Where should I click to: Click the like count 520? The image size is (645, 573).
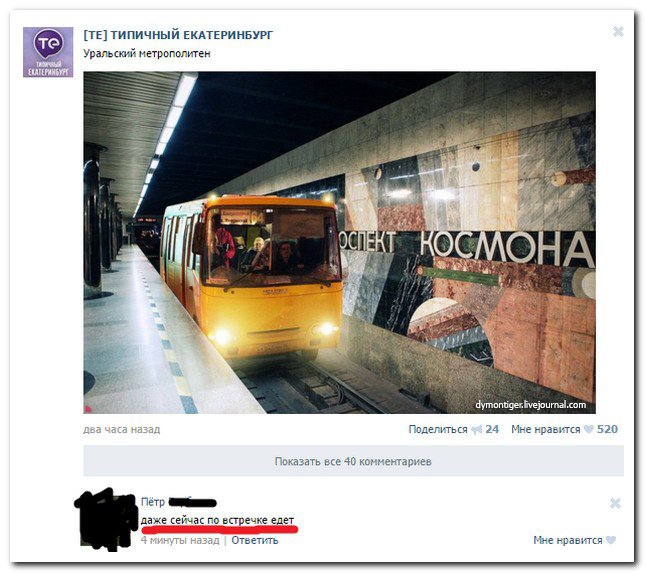(x=607, y=429)
